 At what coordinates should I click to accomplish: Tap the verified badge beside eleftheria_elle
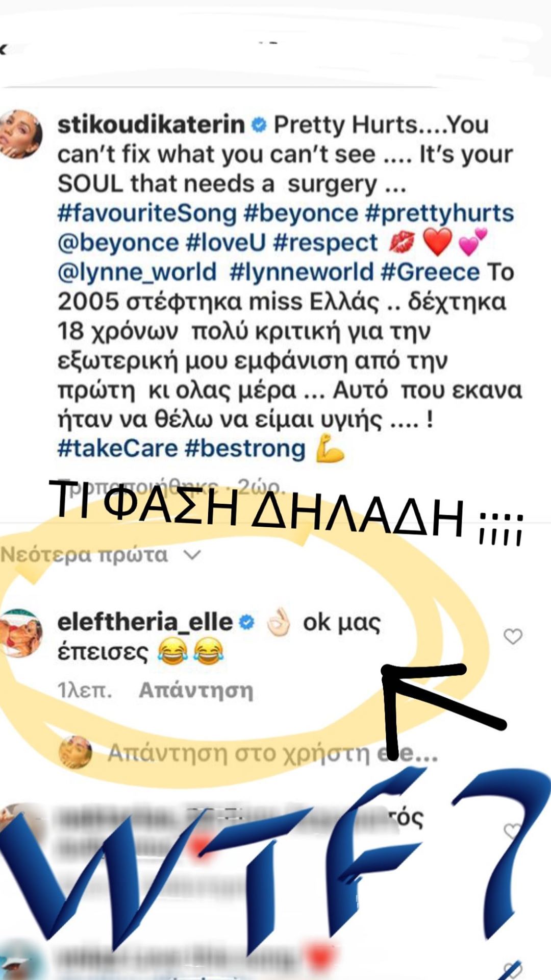[247, 622]
